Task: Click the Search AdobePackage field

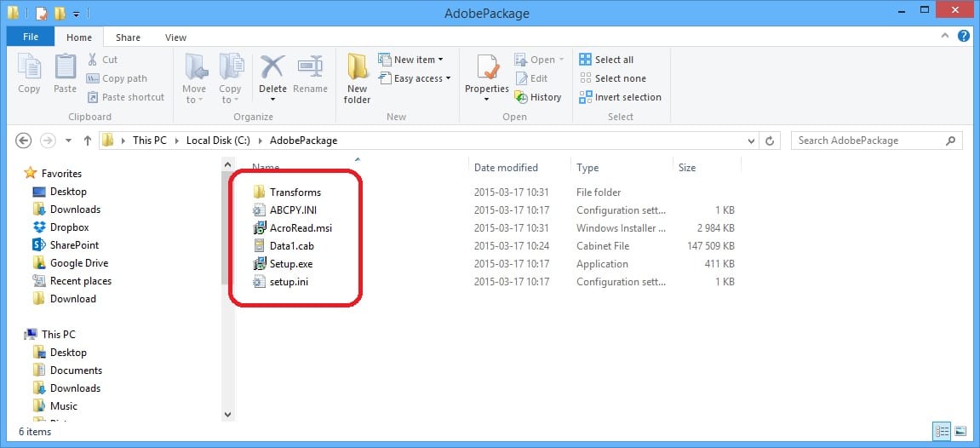Action: pyautogui.click(x=876, y=141)
